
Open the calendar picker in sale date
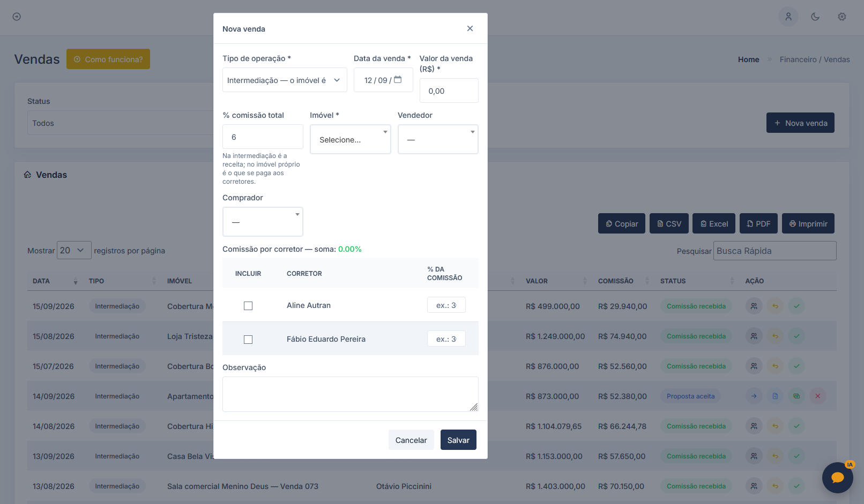click(x=398, y=80)
